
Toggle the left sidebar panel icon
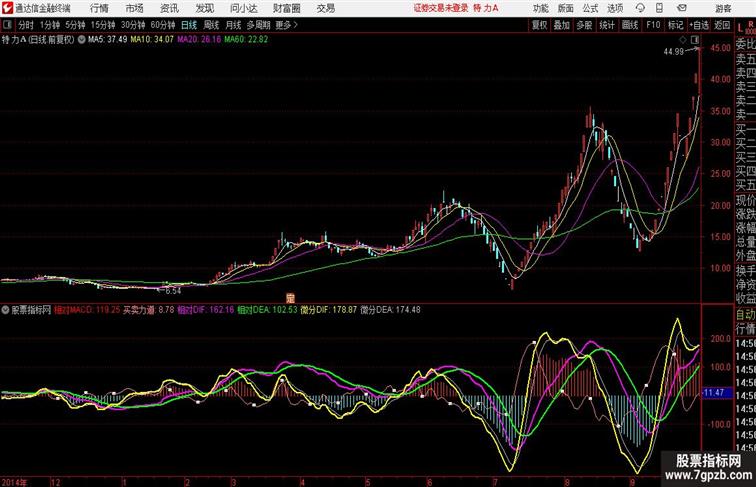pos(7,25)
